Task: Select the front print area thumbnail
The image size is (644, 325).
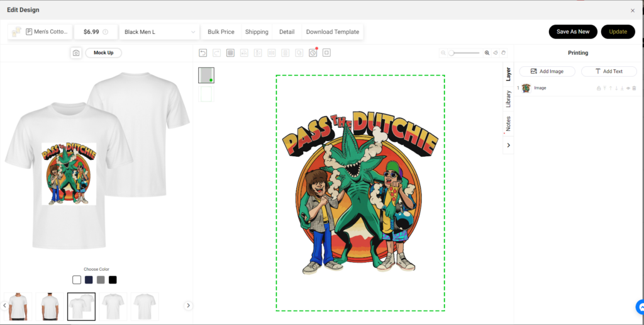Action: 206,76
